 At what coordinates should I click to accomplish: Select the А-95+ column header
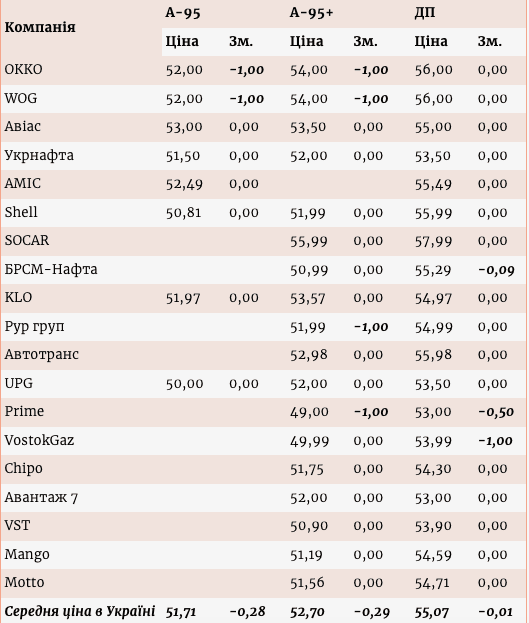[x=311, y=13]
